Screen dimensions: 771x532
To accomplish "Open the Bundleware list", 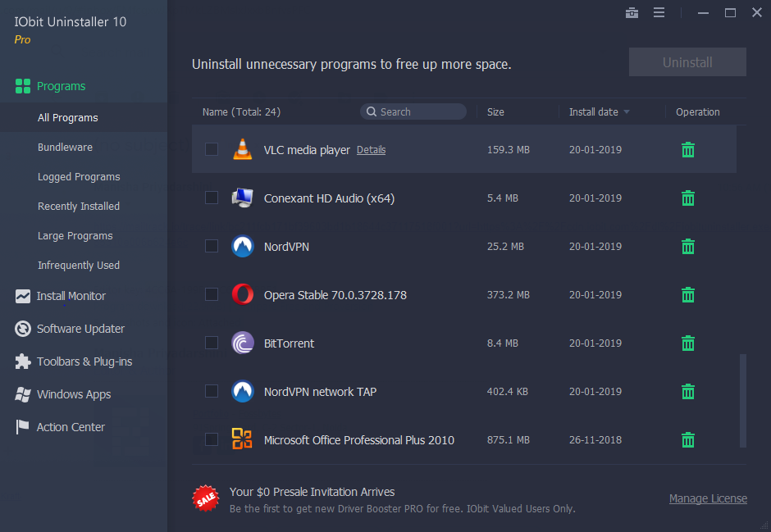I will (x=65, y=148).
